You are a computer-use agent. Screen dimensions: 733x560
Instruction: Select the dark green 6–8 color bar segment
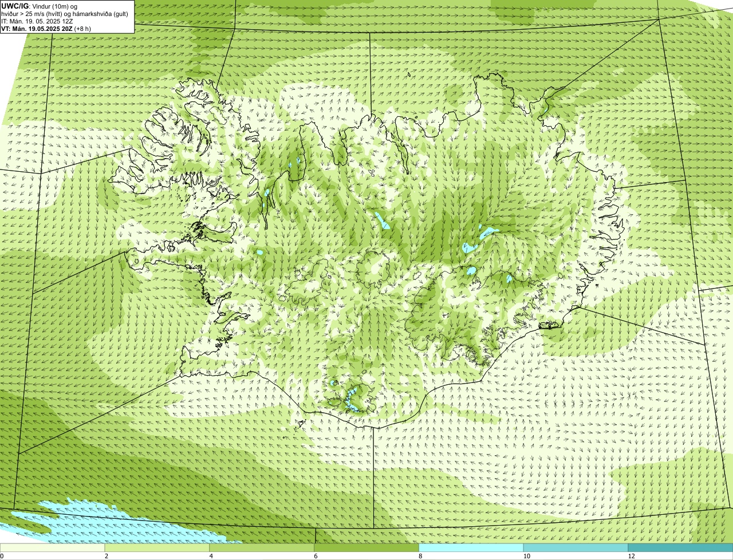[x=368, y=548]
